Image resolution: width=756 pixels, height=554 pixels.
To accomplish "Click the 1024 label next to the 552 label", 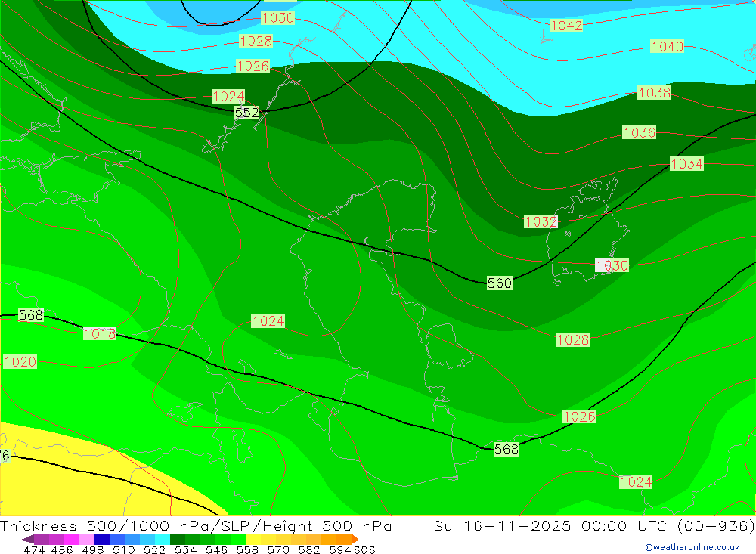I will click(x=228, y=97).
